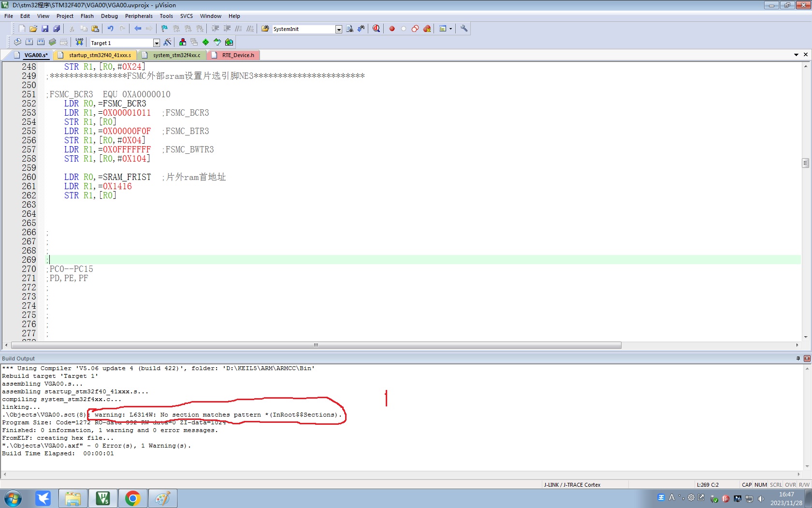Translate current file icon

coord(17,42)
